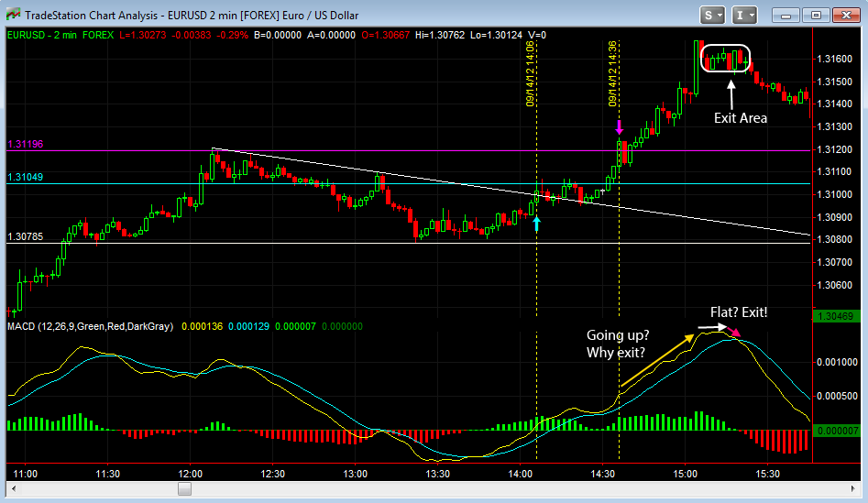868x503 pixels.
Task: Click the Lo=1.30124 low value
Action: click(x=497, y=35)
